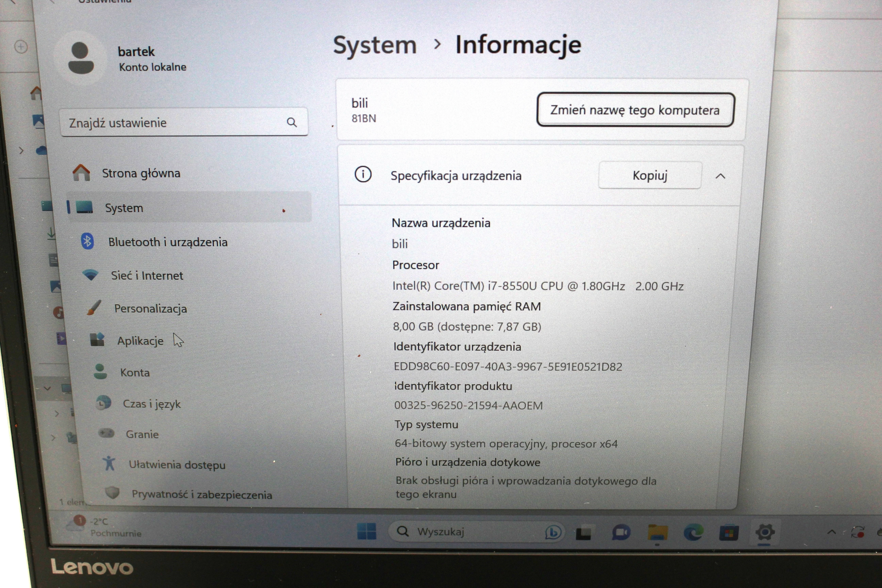Open the chat video taskbar icon
Screen dimensions: 882x588
coord(621,532)
